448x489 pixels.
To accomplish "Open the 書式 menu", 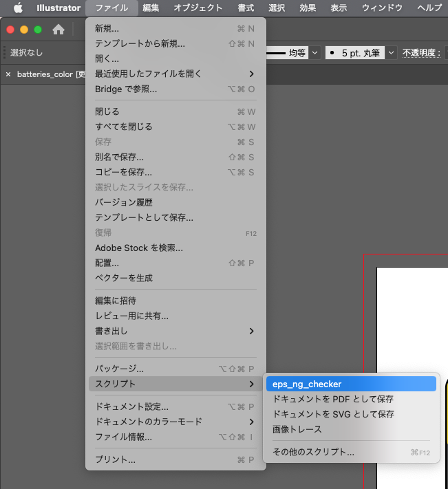I will coord(246,8).
